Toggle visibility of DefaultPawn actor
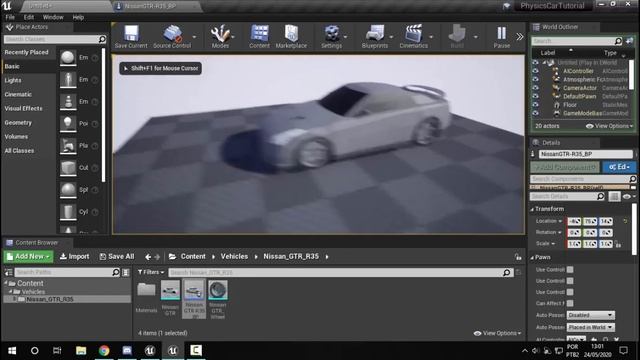The height and width of the screenshot is (360, 640). 536,96
